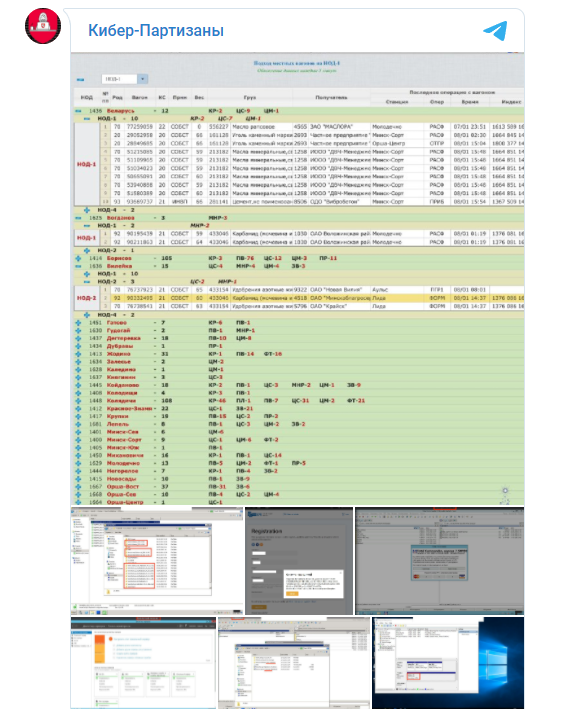583x709 pixels.
Task: Click plus icon beside 1400 Минск-Сорт
Action: pos(78,440)
